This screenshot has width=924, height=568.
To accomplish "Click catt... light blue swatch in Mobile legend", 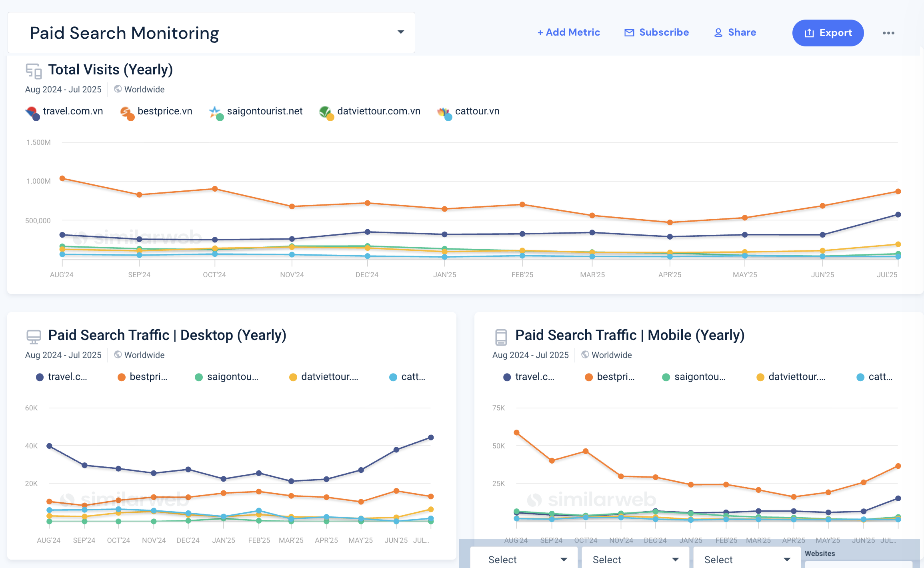I will pyautogui.click(x=860, y=377).
